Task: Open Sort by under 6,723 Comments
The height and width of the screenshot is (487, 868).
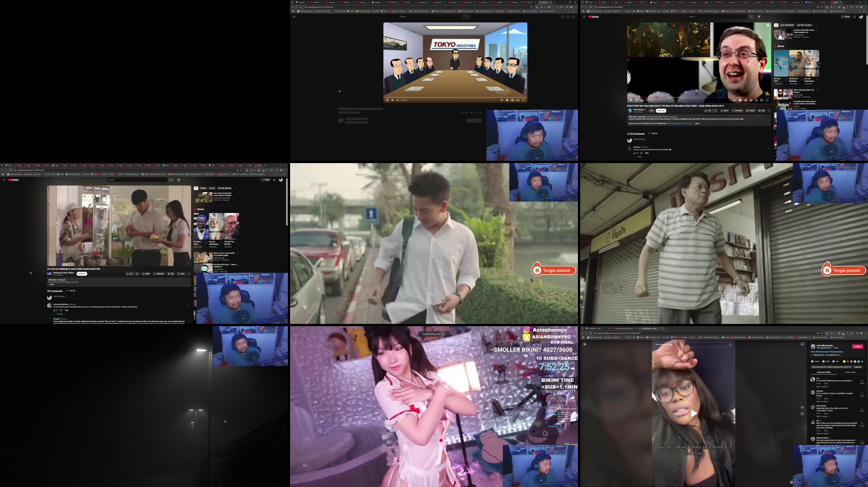Action: [x=653, y=134]
